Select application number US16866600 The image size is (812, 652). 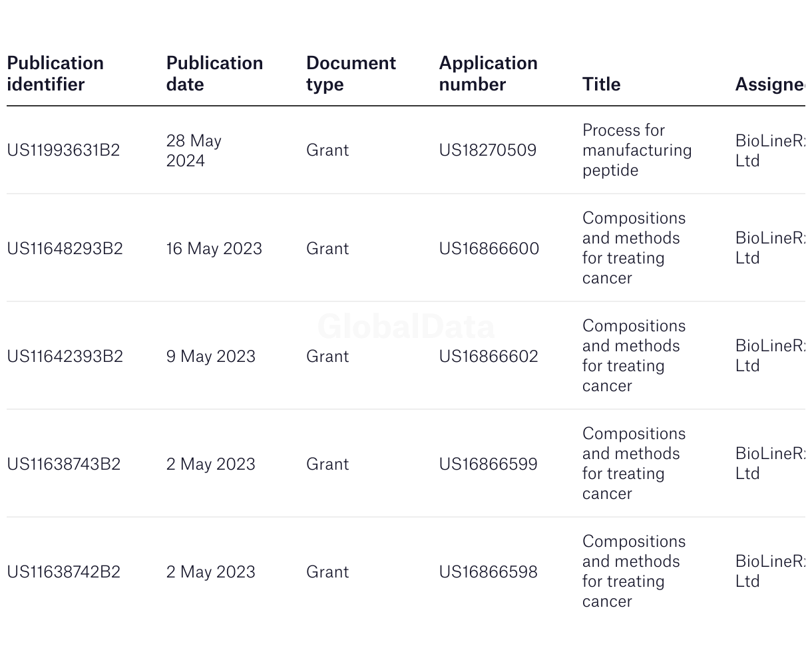(x=489, y=249)
